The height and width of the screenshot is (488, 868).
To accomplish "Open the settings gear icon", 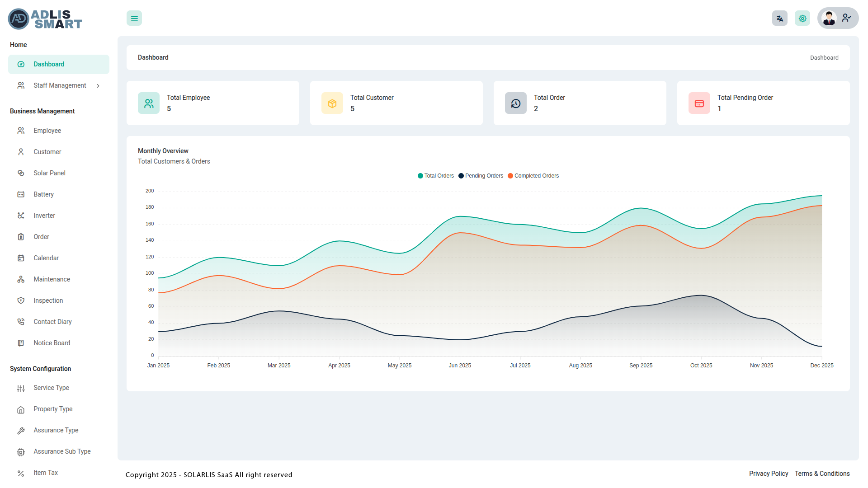I will tap(802, 19).
